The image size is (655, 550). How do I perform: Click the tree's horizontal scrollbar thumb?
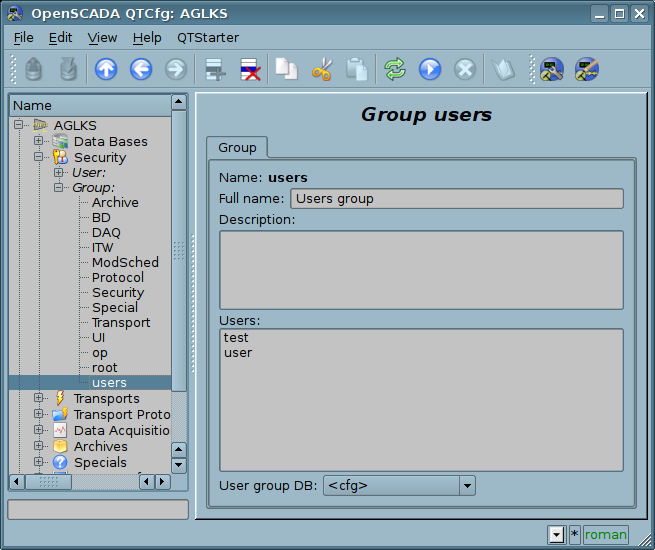[48, 482]
